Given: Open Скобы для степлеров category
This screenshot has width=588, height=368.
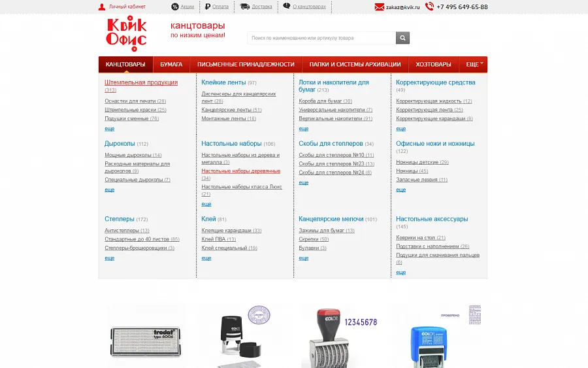Looking at the screenshot, I should coord(331,143).
